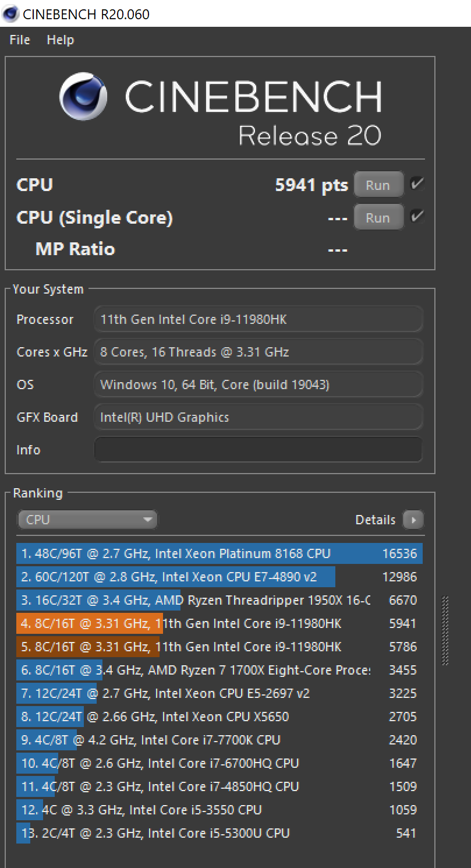Viewport: 471px width, 868px height.
Task: Select ranking row 5 i9-11980HK scoring 5786
Action: (219, 647)
